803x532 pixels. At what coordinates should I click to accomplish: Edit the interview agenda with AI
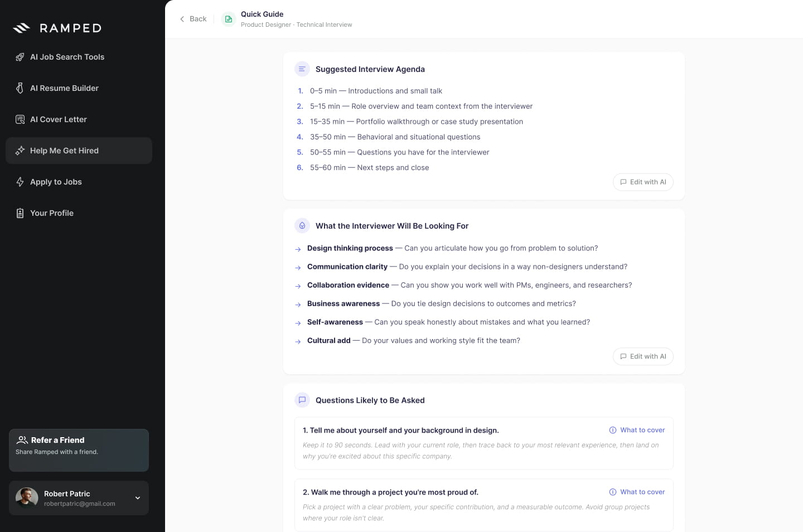coord(643,182)
